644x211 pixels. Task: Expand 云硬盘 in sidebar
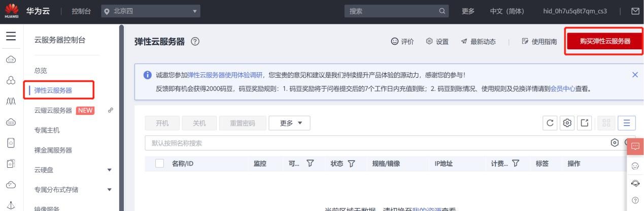(109, 170)
